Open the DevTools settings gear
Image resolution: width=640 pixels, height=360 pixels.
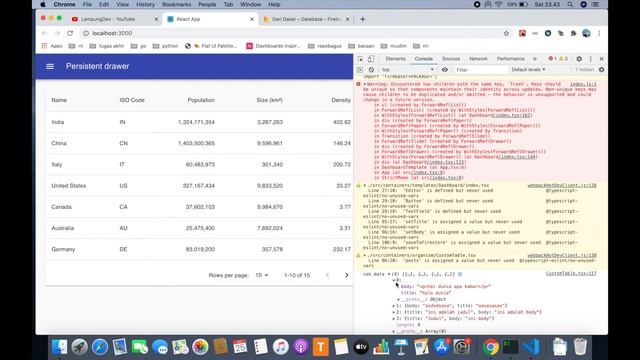coord(579,59)
